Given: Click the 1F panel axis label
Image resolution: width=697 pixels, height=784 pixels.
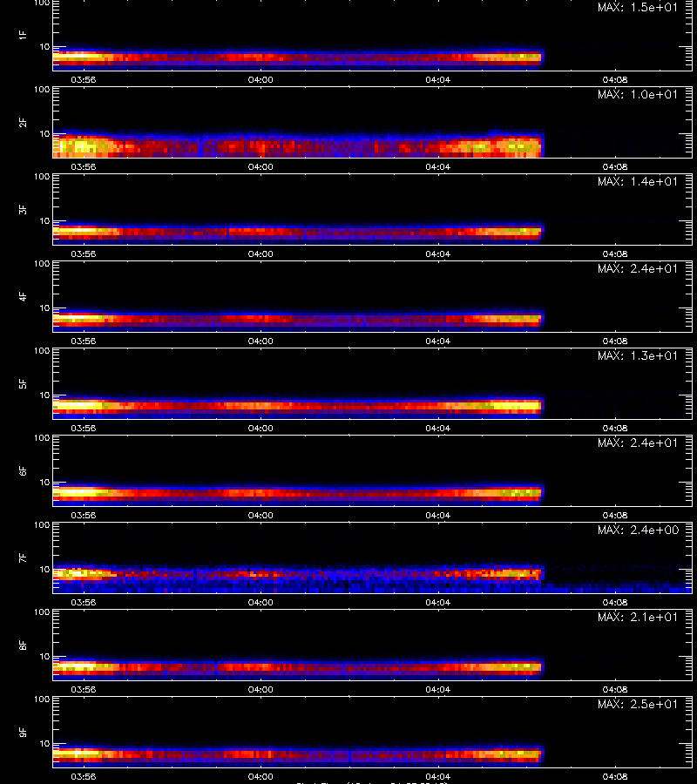Looking at the screenshot, I should point(23,36).
